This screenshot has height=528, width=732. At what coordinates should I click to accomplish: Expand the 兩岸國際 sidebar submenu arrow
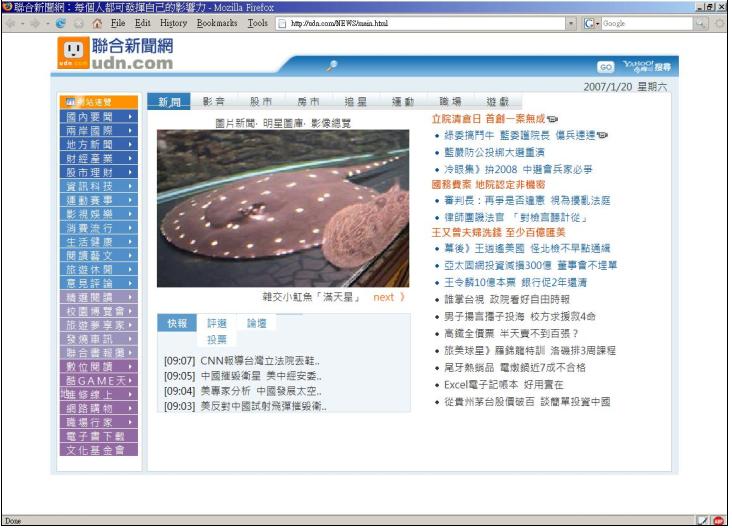[130, 130]
